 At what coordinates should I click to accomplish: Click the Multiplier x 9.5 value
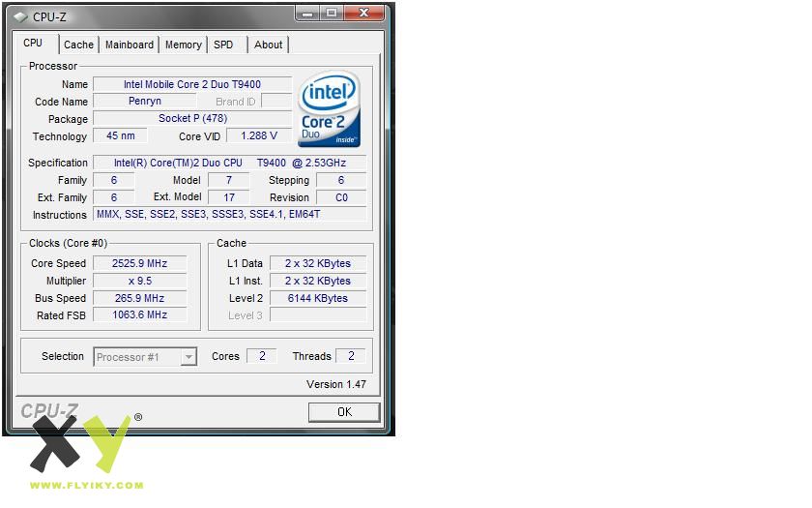[139, 281]
